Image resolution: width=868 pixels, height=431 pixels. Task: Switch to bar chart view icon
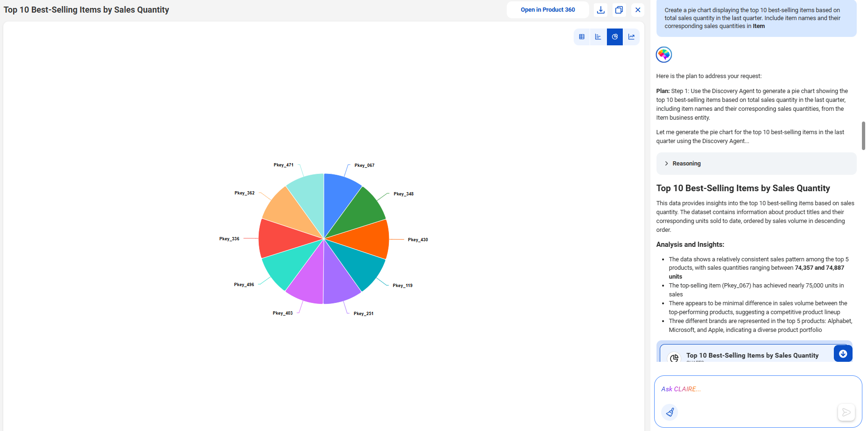click(x=598, y=37)
